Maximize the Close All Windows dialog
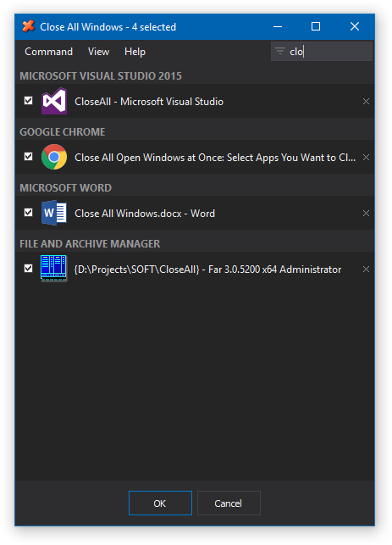392x545 pixels. pyautogui.click(x=316, y=26)
